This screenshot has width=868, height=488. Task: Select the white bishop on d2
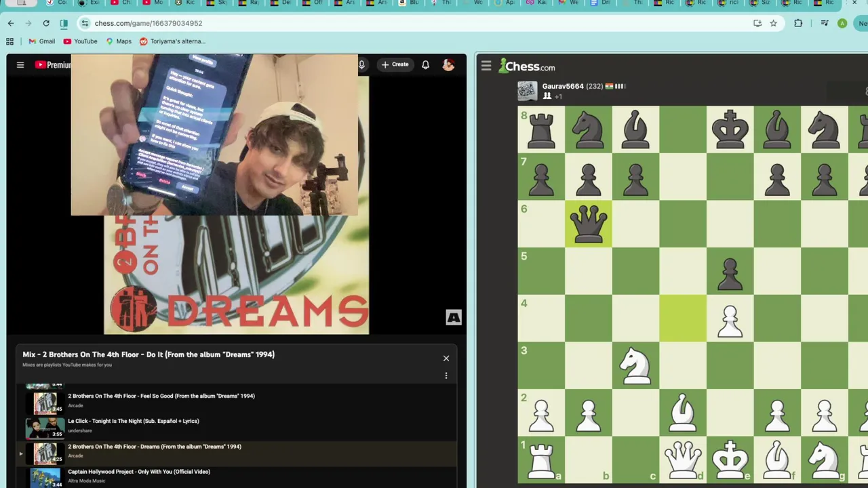(x=683, y=414)
